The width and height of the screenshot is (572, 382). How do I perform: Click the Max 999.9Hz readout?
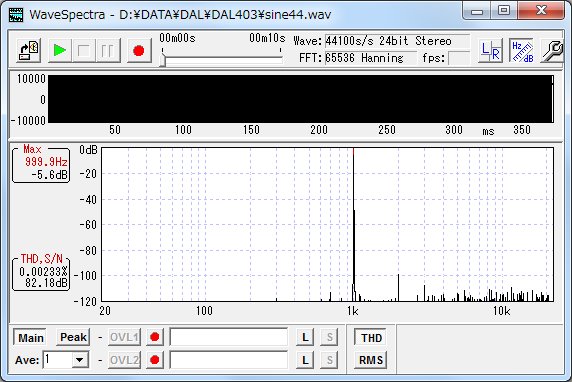[x=41, y=165]
